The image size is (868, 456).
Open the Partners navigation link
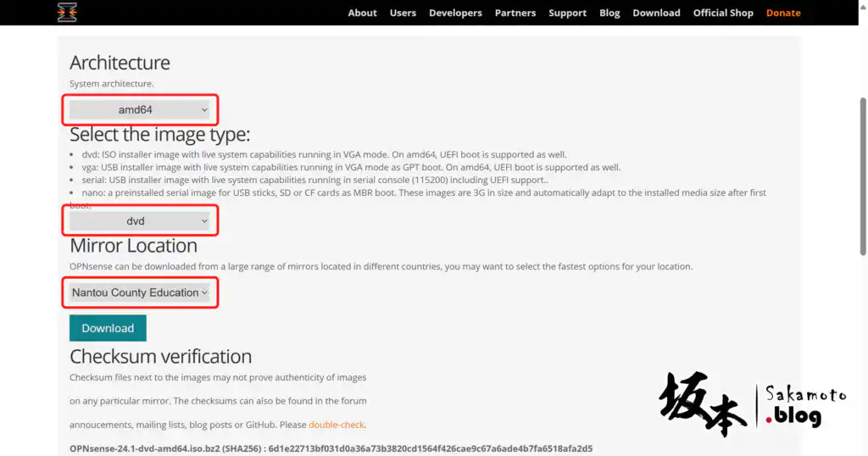click(515, 13)
